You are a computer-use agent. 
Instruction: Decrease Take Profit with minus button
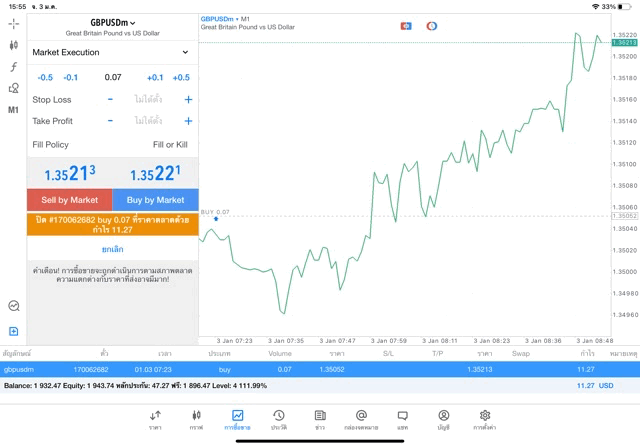click(x=110, y=121)
